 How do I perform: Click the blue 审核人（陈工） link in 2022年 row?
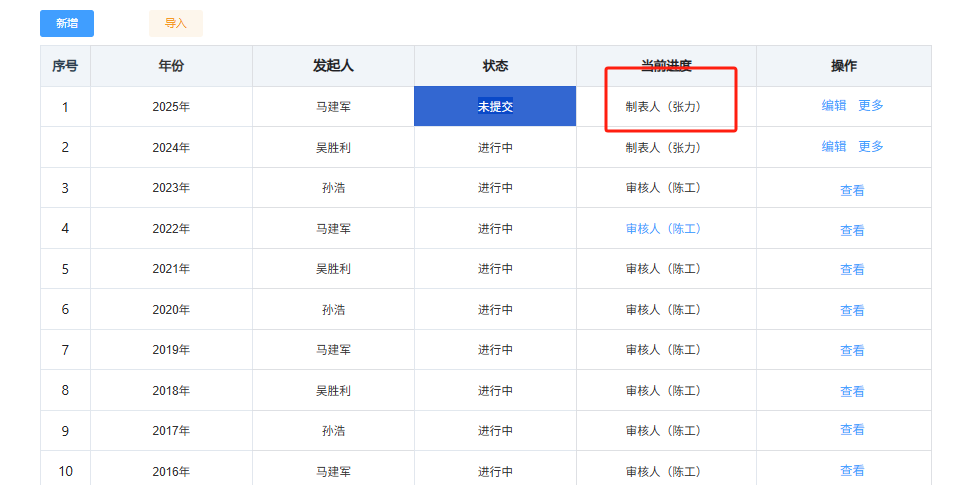pyautogui.click(x=663, y=229)
